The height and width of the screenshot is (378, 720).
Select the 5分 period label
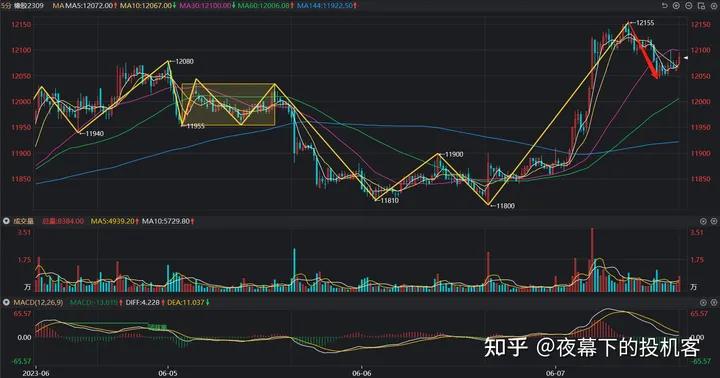(x=6, y=6)
